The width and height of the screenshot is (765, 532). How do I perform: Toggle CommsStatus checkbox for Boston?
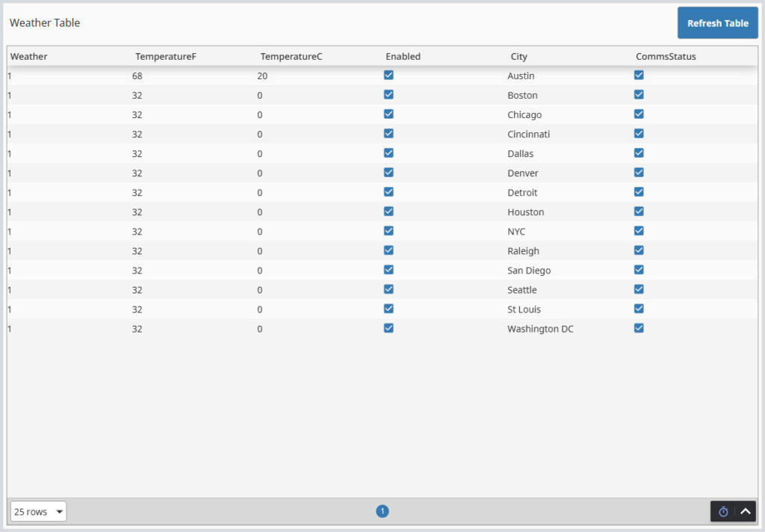(x=639, y=95)
